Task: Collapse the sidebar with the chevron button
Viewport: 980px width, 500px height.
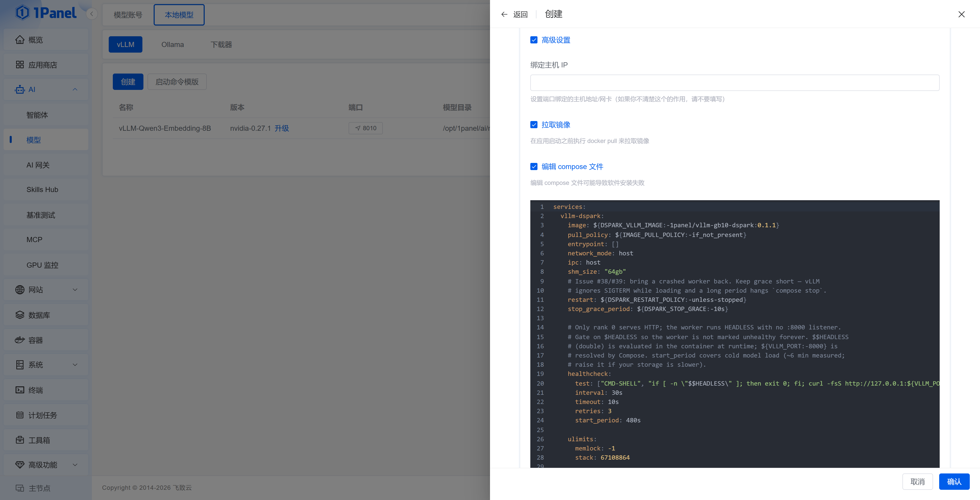Action: click(x=92, y=14)
